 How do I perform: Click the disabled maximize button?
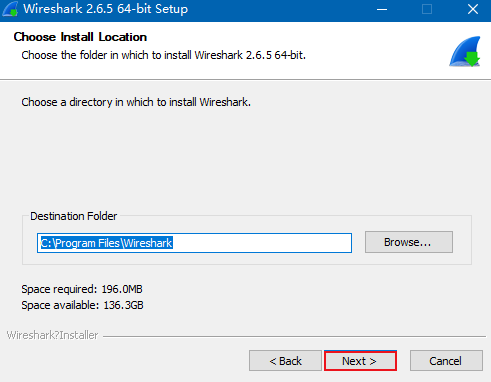pos(427,9)
